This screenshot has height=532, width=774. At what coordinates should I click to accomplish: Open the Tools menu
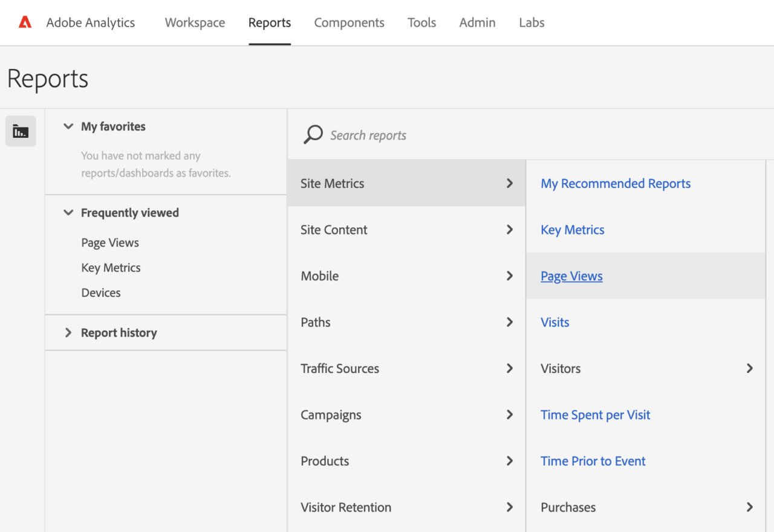[x=421, y=22]
